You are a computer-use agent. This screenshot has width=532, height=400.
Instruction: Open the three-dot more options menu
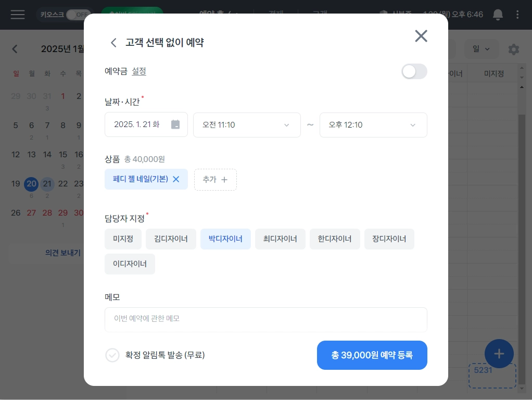(517, 15)
